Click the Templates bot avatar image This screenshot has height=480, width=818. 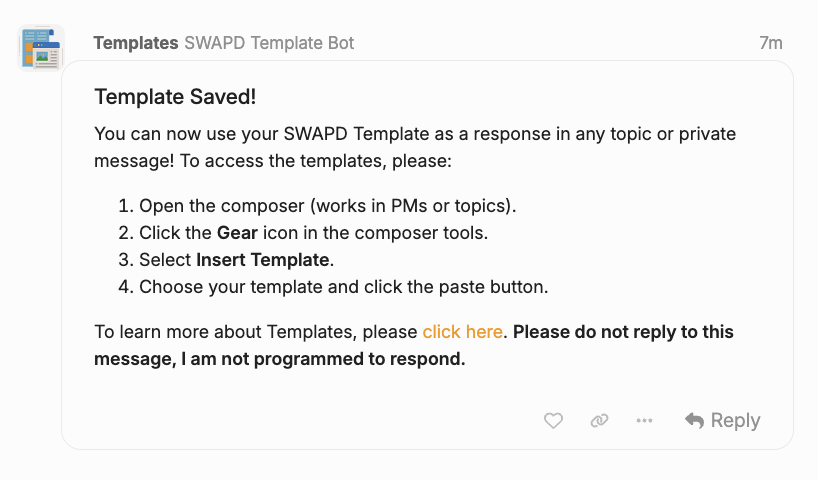coord(41,47)
